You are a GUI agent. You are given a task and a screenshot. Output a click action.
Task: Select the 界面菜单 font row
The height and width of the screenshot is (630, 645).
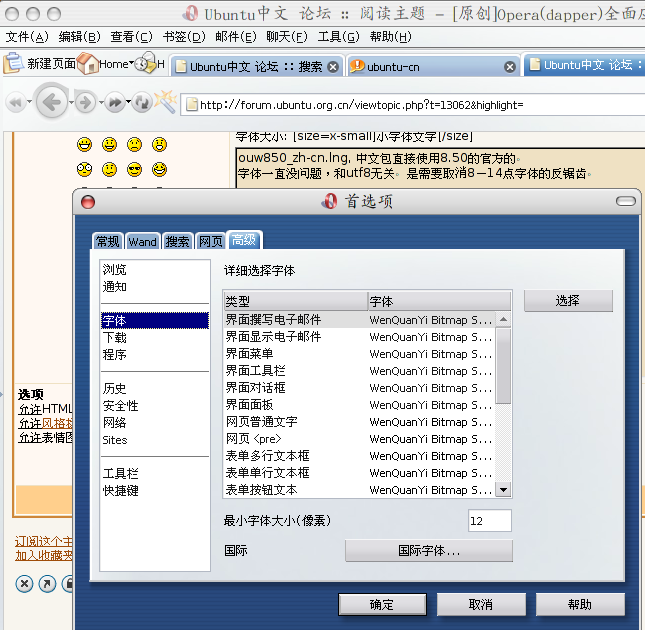[360, 354]
